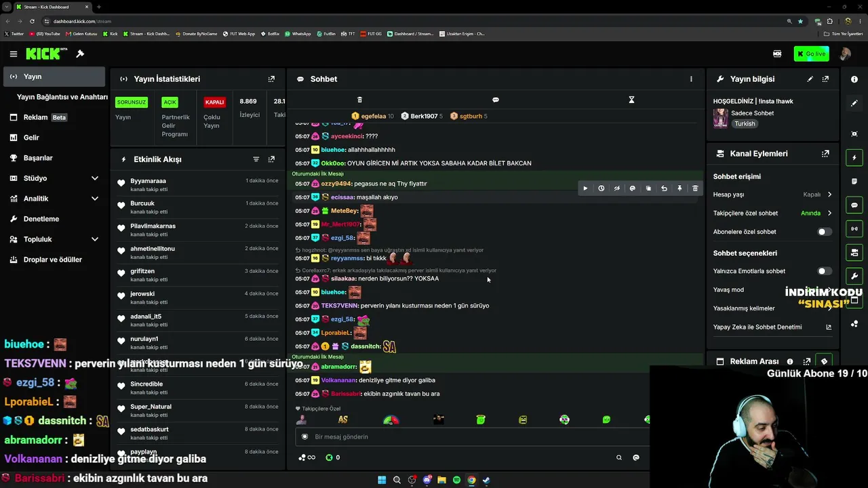The width and height of the screenshot is (868, 488).
Task: Click the pin icon in message action toolbar
Action: (679, 188)
